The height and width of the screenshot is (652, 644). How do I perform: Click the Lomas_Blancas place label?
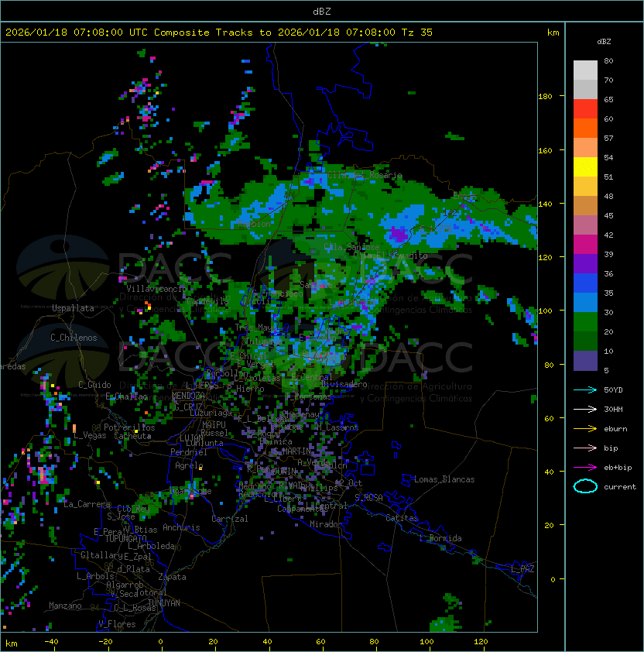[444, 479]
